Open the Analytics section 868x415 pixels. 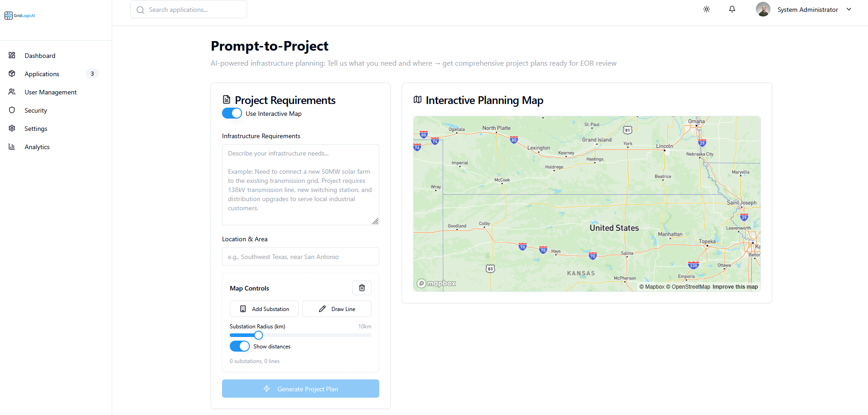click(x=36, y=146)
